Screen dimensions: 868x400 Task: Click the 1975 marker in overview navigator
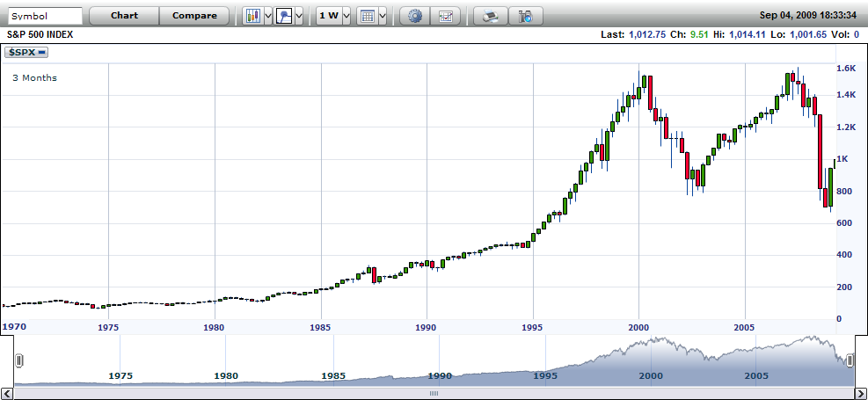pos(120,376)
